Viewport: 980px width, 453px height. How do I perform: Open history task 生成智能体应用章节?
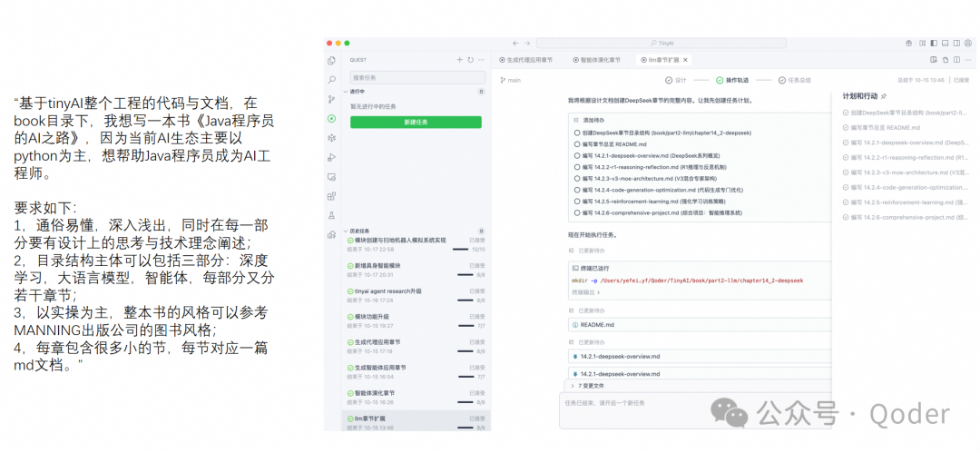pyautogui.click(x=416, y=371)
